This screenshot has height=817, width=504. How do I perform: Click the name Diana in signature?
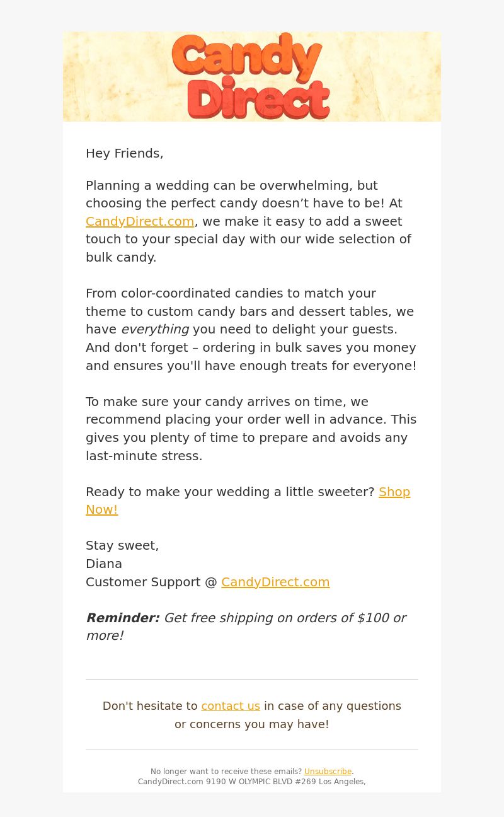pos(104,564)
